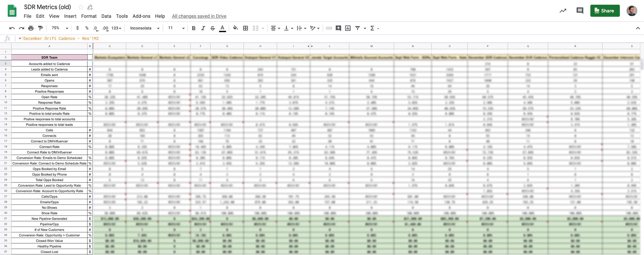
Task: Apply bold formatting
Action: tap(194, 28)
